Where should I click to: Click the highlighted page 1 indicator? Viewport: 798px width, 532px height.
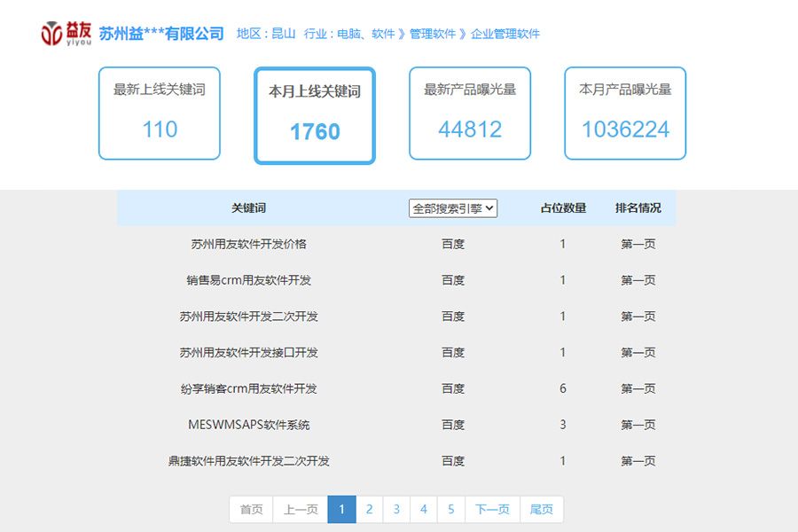[341, 509]
